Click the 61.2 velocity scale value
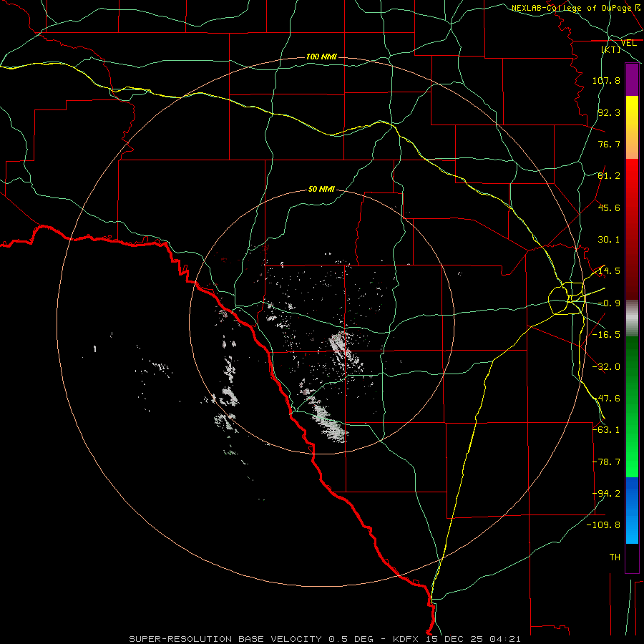 click(x=609, y=176)
